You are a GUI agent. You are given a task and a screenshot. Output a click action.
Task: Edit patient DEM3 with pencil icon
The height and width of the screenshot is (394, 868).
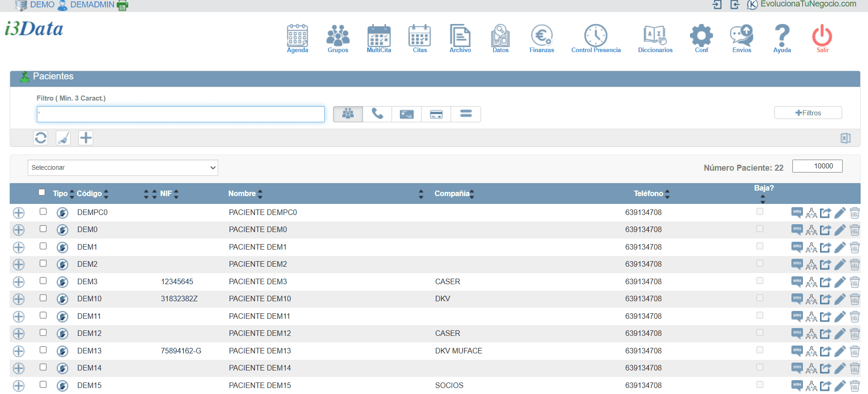(840, 282)
